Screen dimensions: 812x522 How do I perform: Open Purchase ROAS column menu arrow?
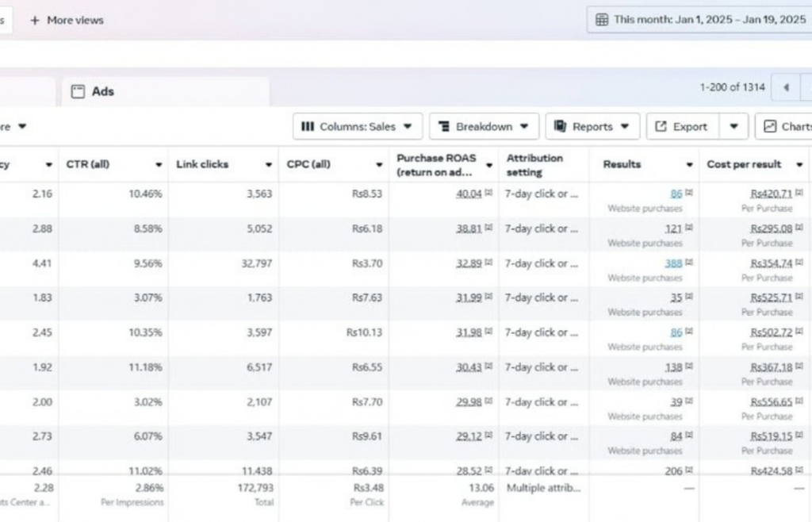[488, 165]
